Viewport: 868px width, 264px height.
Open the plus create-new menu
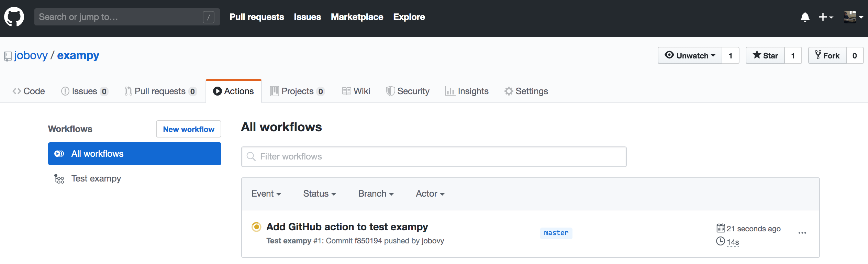[826, 17]
